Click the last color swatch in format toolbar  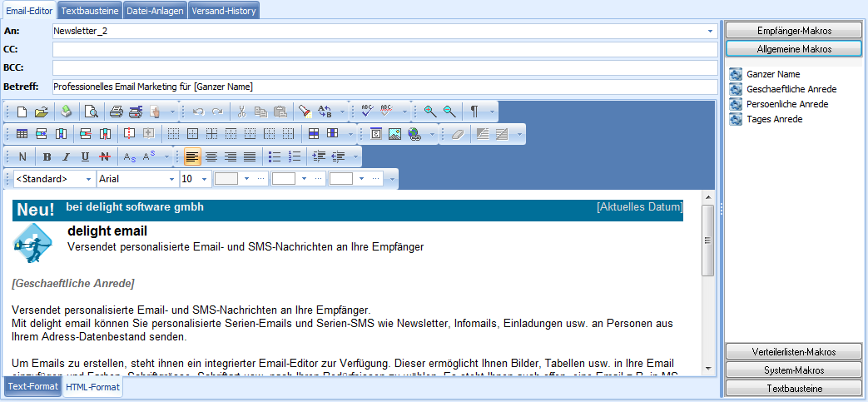(341, 179)
